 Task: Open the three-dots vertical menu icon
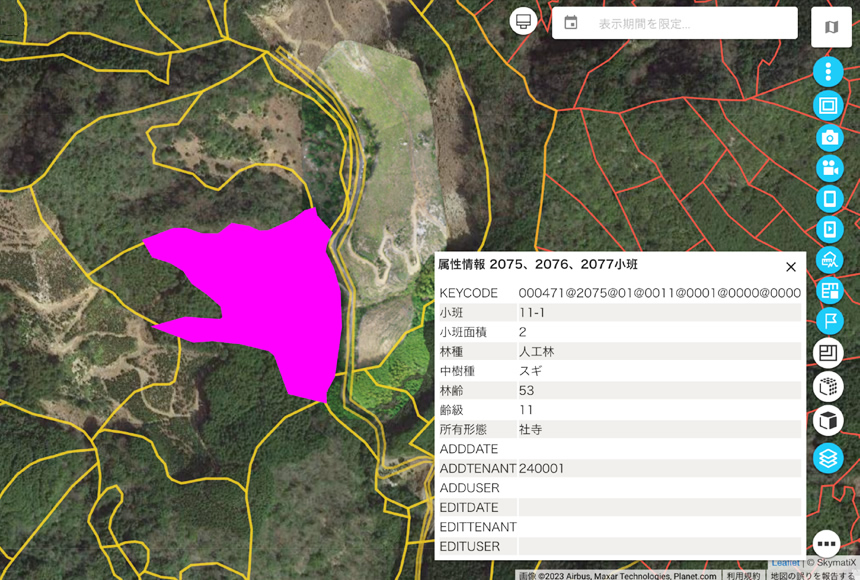(x=828, y=72)
